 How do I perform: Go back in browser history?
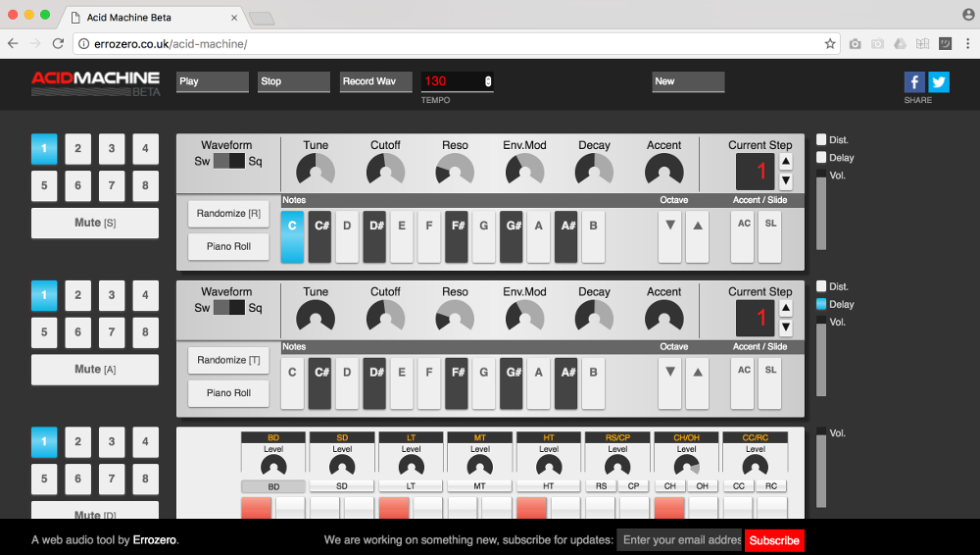click(13, 43)
